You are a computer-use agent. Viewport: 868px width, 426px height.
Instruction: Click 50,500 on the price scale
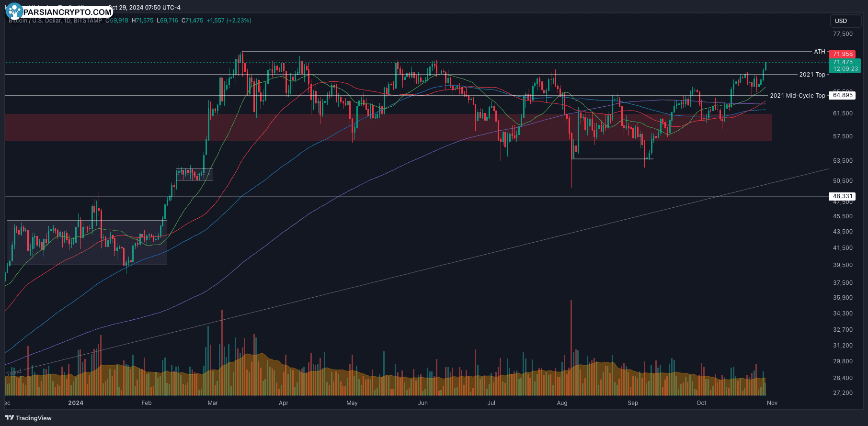tap(843, 181)
